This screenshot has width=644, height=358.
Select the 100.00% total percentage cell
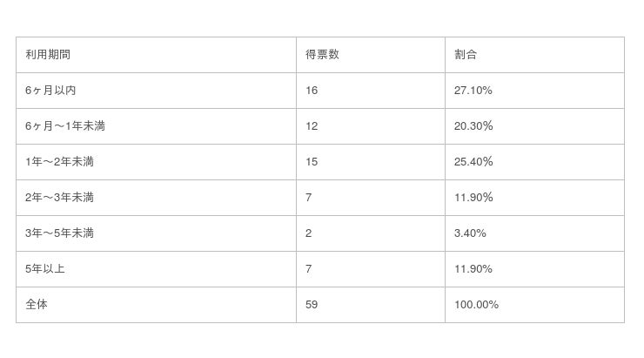coord(476,305)
